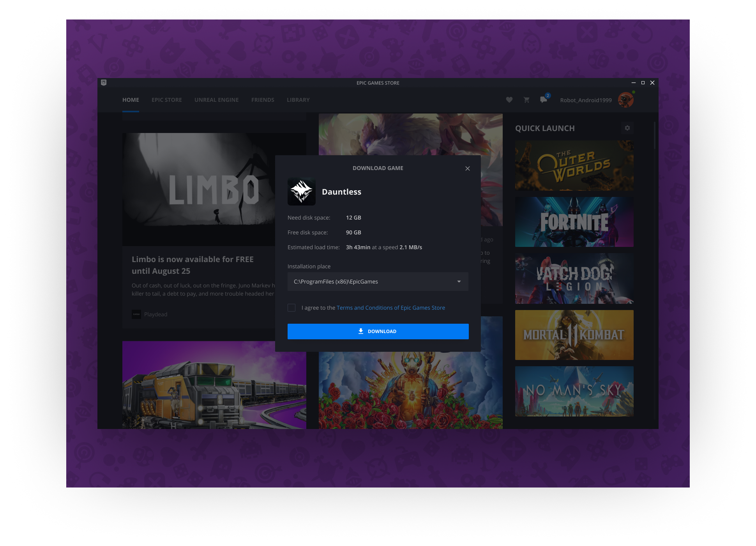Open Terms and Conditions of Epic Games Store link

(x=391, y=308)
